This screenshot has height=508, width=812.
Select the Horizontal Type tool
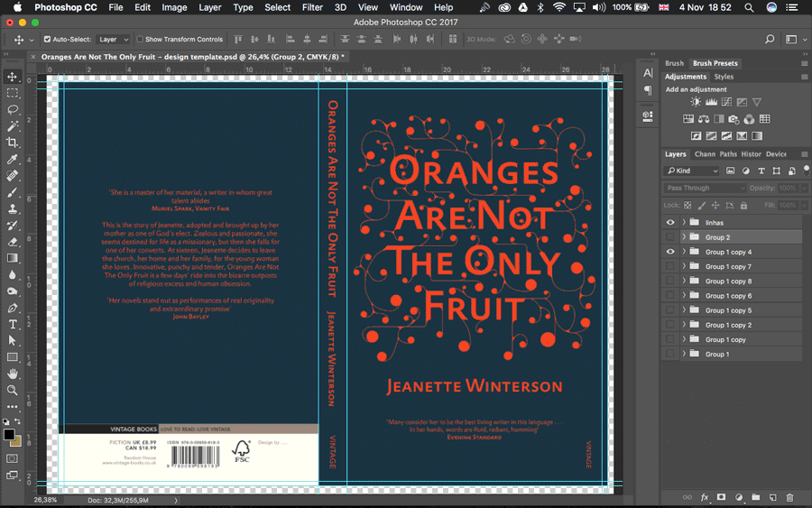pos(13,325)
